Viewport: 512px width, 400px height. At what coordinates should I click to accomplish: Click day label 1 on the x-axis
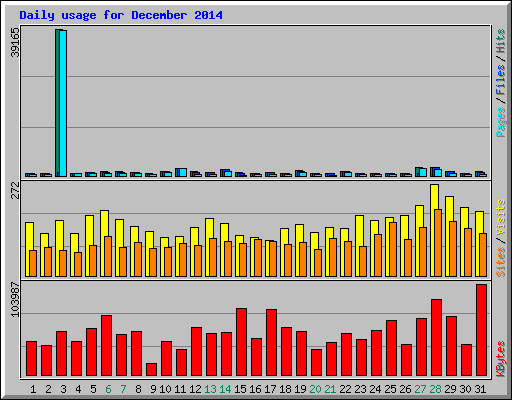pyautogui.click(x=33, y=389)
